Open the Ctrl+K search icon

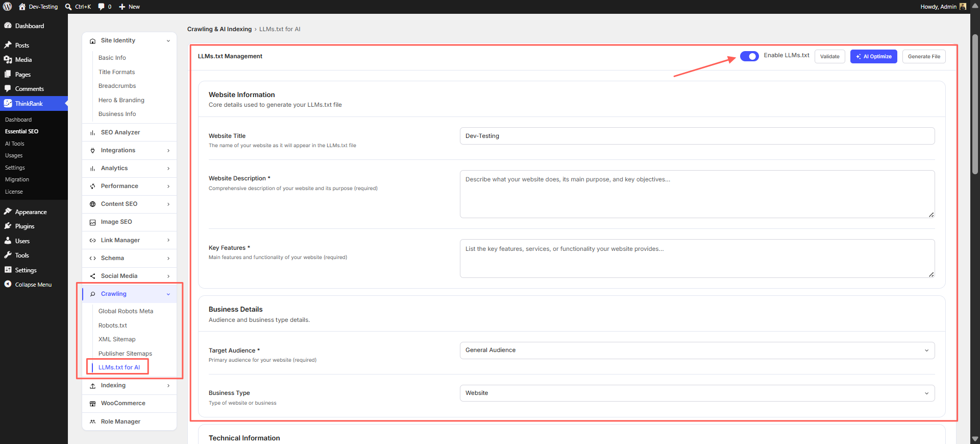(x=68, y=7)
